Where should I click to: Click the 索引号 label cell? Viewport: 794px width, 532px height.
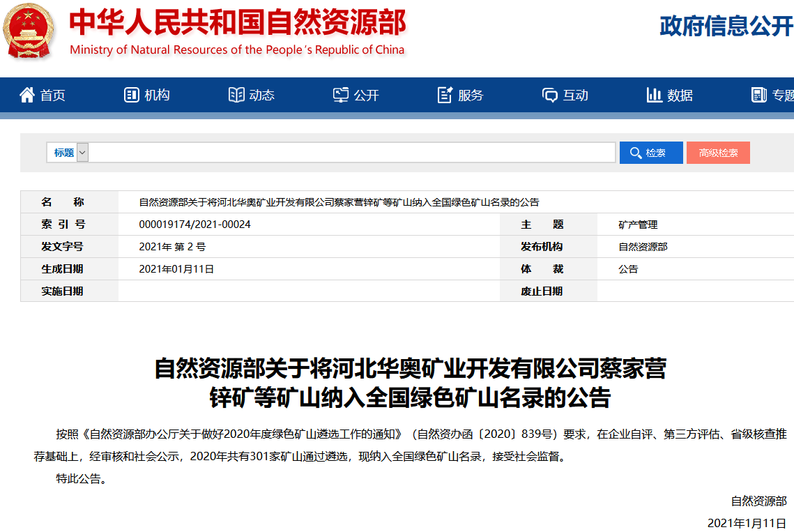(x=70, y=225)
